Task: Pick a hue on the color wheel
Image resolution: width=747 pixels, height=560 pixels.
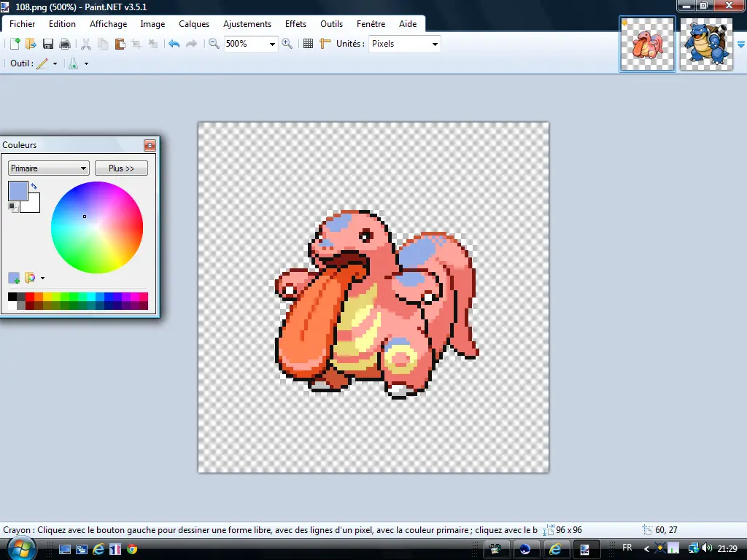Action: 97,227
